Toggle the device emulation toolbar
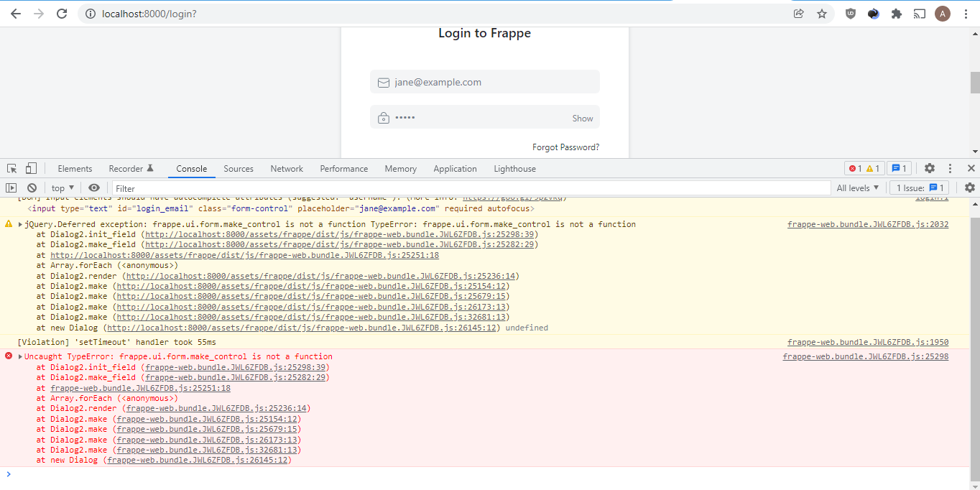 click(29, 167)
